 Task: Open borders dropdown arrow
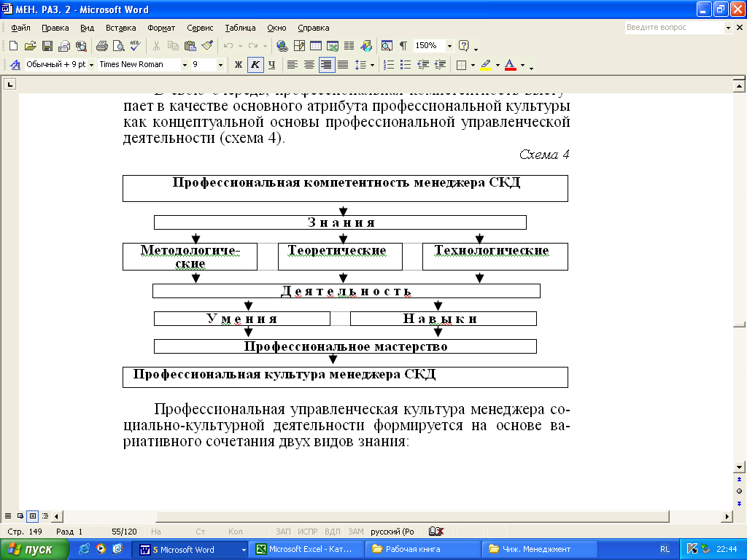[x=473, y=65]
